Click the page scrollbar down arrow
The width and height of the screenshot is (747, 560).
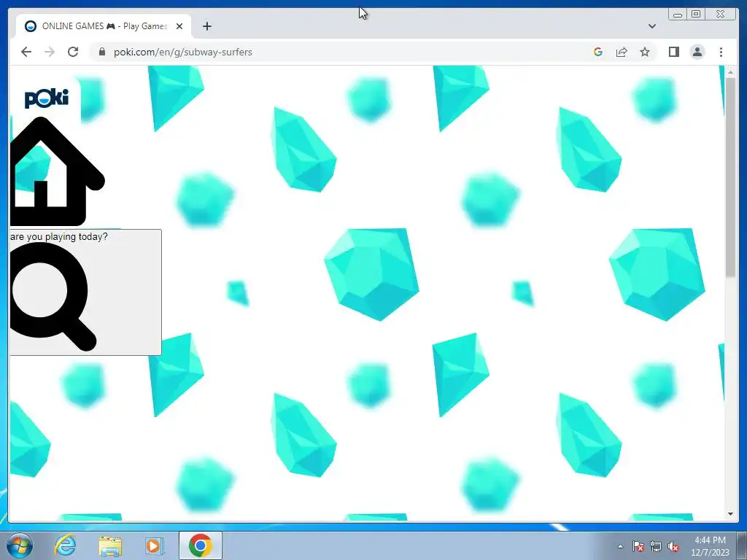click(x=730, y=514)
